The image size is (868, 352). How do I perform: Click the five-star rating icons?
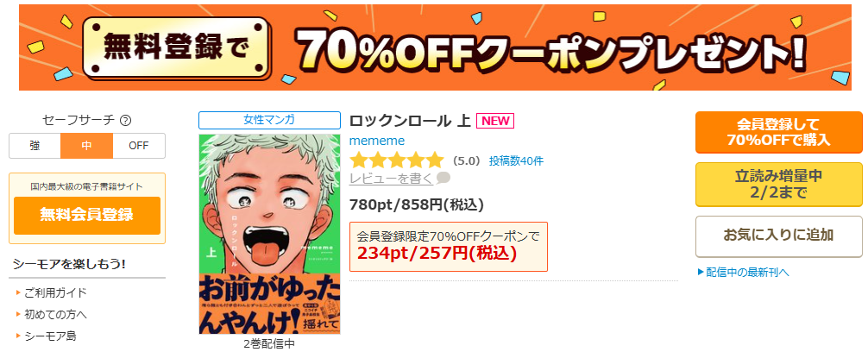click(x=396, y=160)
